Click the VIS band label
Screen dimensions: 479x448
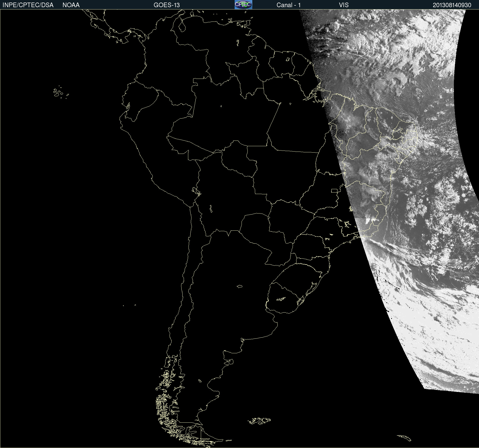[x=343, y=5]
